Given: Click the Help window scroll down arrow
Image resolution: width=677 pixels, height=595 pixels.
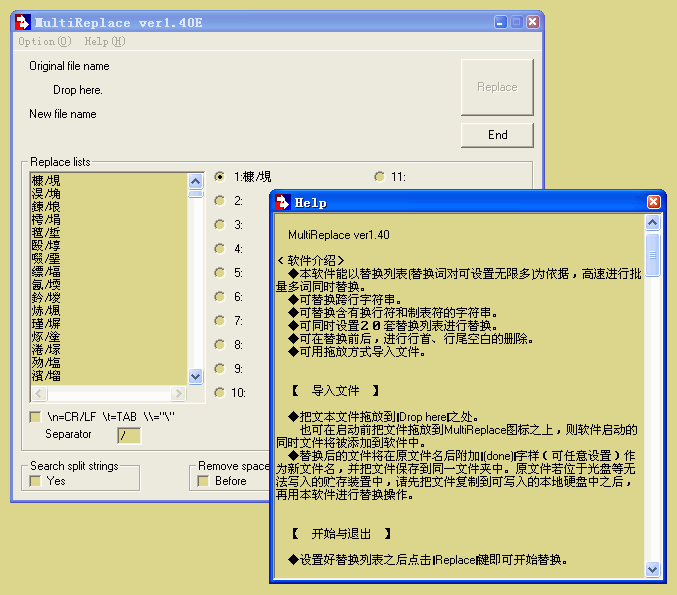Looking at the screenshot, I should (x=653, y=570).
